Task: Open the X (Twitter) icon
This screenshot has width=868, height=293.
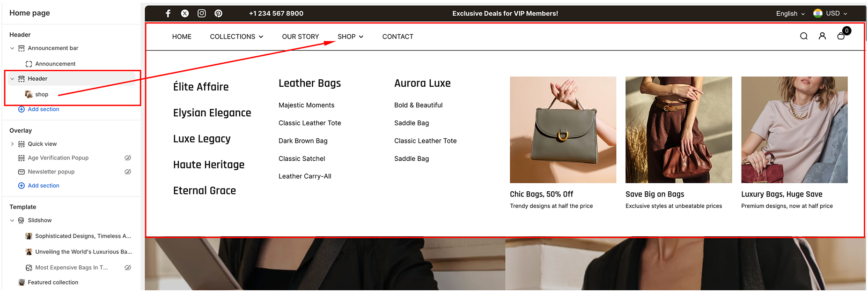Action: click(x=185, y=13)
